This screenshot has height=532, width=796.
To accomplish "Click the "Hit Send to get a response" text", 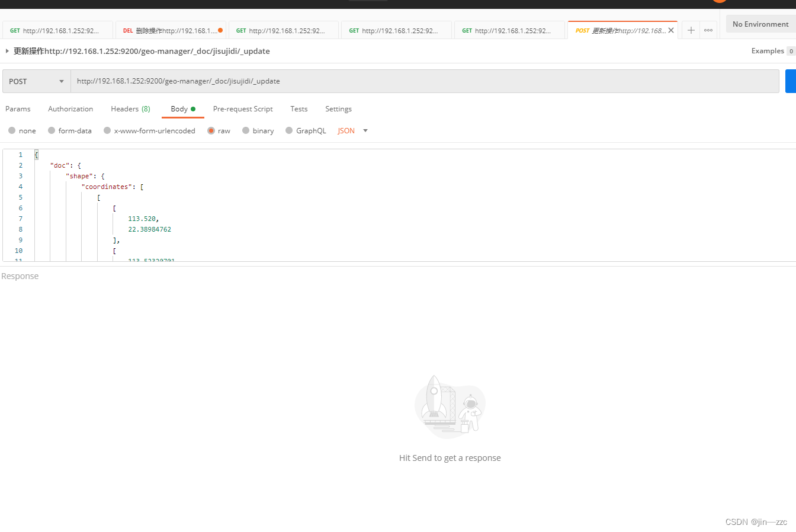I will [450, 458].
